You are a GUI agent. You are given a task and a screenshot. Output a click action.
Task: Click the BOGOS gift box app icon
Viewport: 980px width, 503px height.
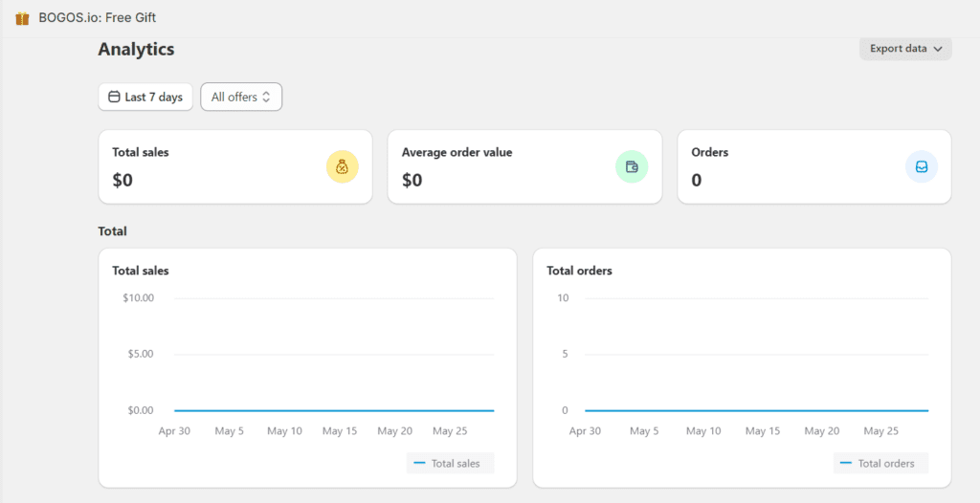click(x=23, y=18)
